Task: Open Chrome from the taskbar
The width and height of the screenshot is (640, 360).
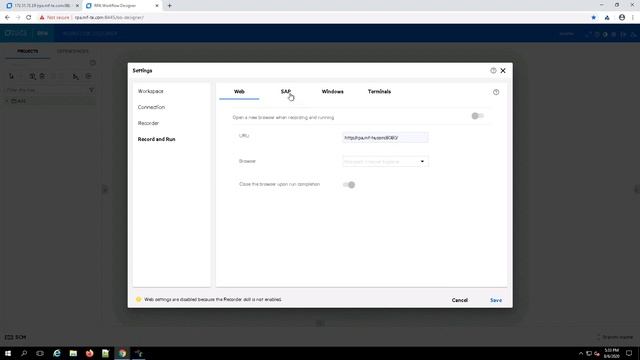Action: tap(122, 353)
